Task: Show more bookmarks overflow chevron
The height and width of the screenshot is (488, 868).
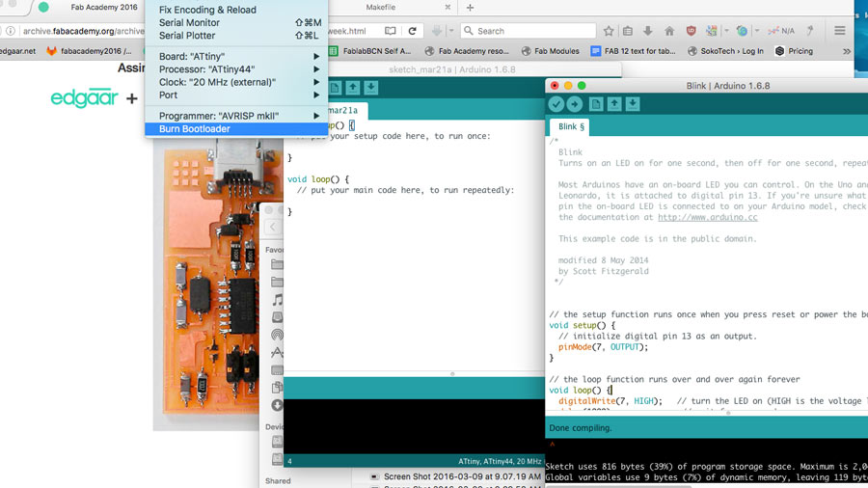Action: 847,51
